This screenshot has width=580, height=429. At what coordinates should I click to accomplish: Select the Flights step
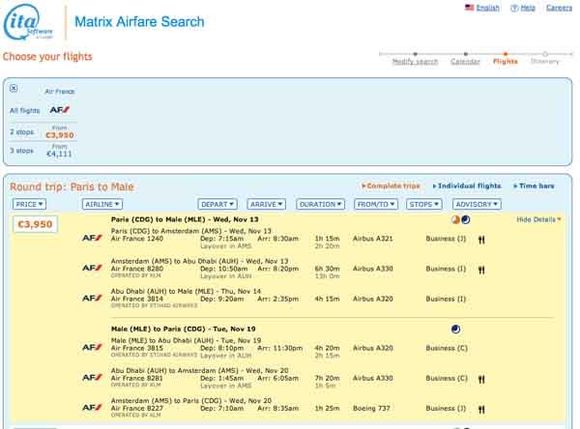pos(505,61)
